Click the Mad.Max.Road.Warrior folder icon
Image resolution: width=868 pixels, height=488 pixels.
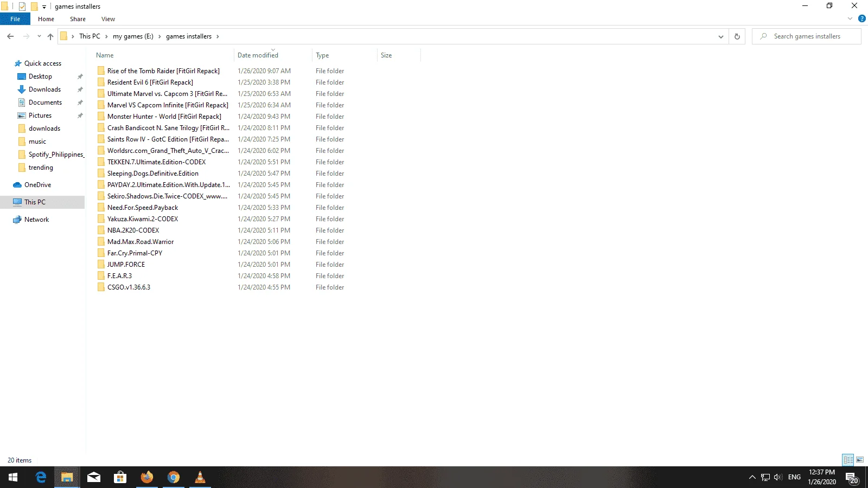tap(101, 242)
